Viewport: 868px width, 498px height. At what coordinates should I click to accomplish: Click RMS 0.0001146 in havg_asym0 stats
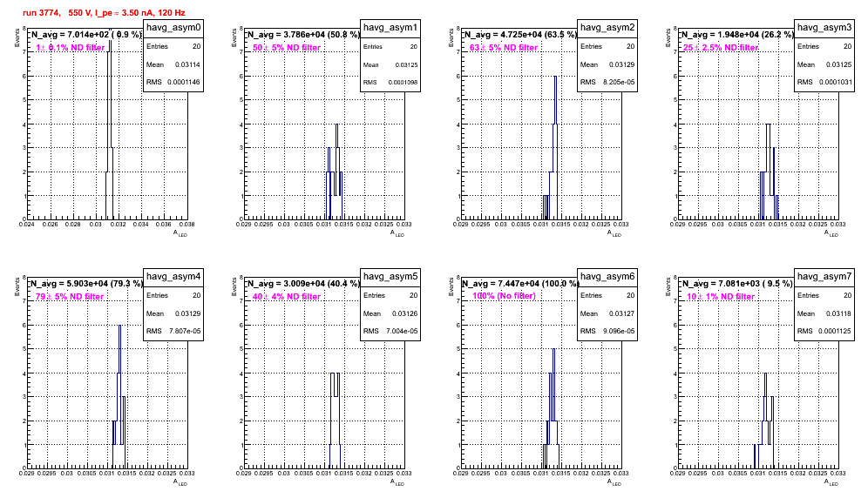click(173, 82)
